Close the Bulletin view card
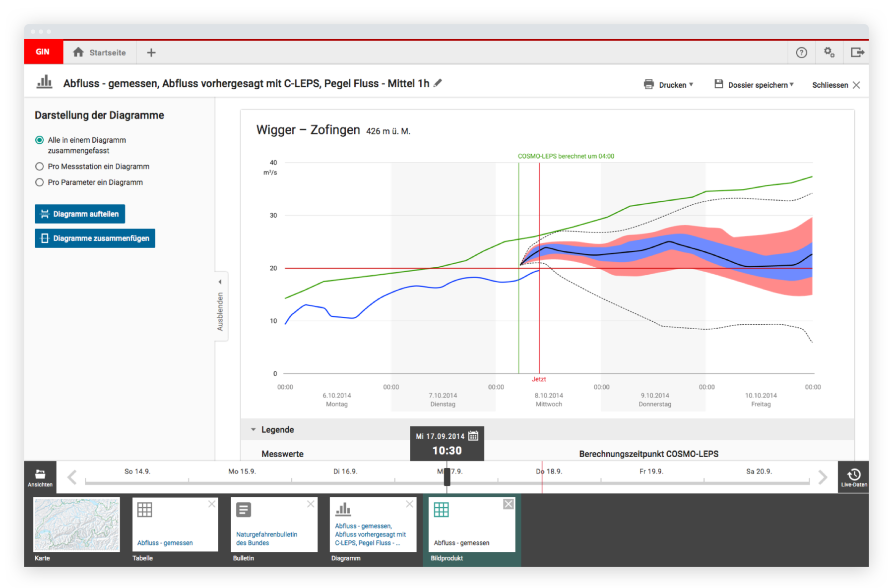Image resolution: width=893 pixels, height=588 pixels. tap(311, 504)
